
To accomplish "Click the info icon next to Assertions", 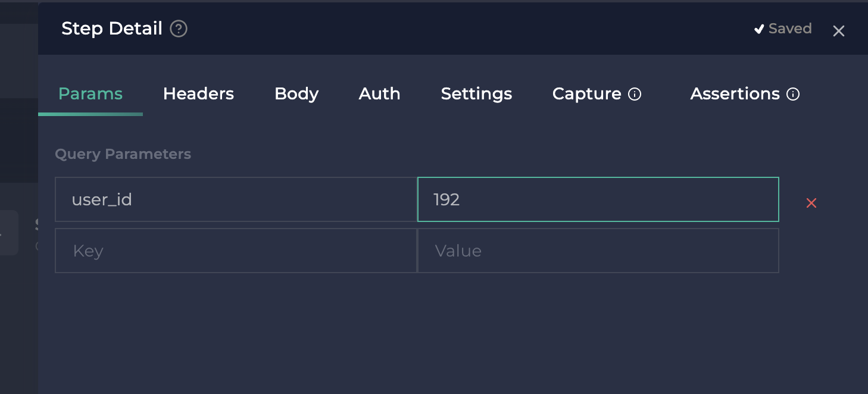I will (x=793, y=94).
